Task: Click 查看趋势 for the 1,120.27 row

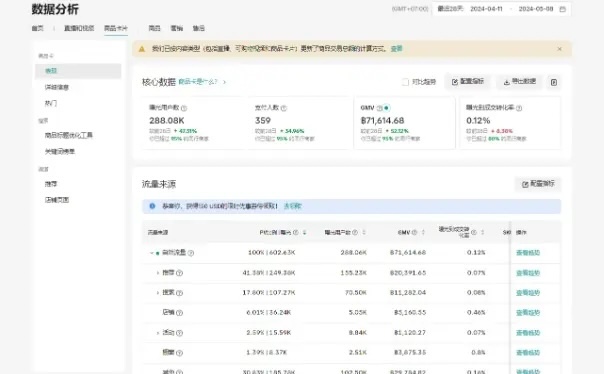Action: pos(528,333)
